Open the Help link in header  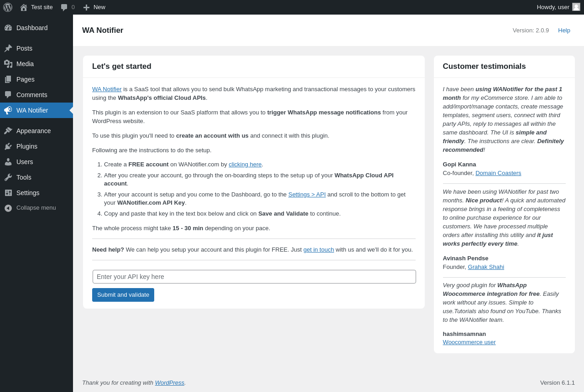[564, 31]
